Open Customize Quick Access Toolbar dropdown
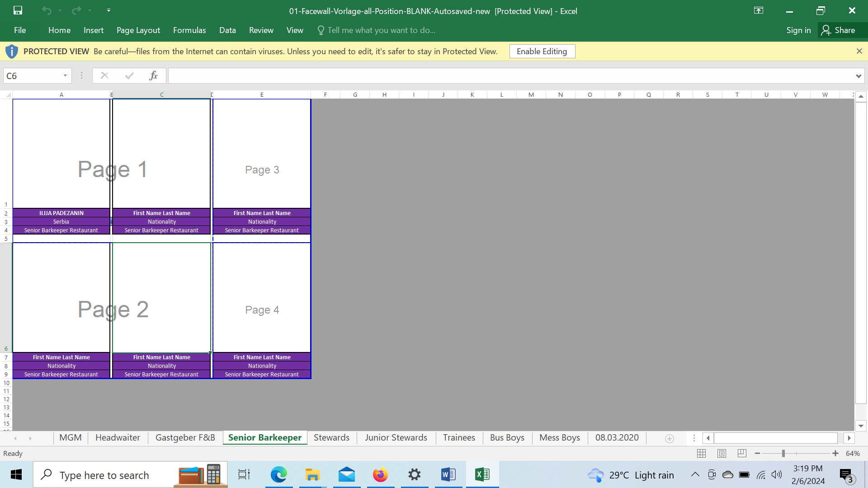Screen dimensions: 868x488 point(108,10)
